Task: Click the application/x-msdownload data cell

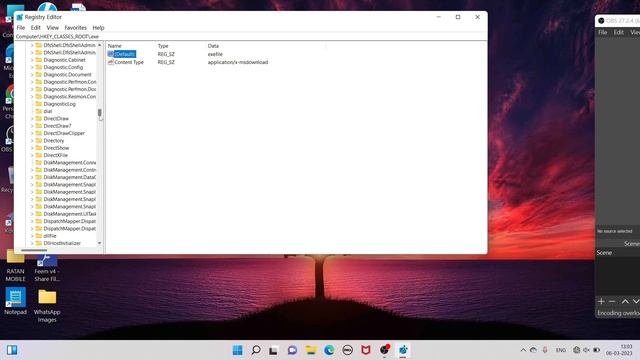Action: [238, 62]
